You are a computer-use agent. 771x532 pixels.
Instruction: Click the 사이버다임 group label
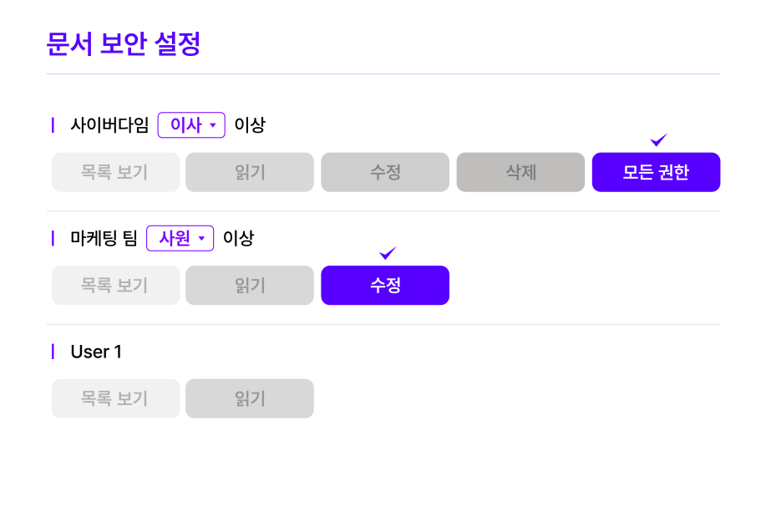coord(109,125)
